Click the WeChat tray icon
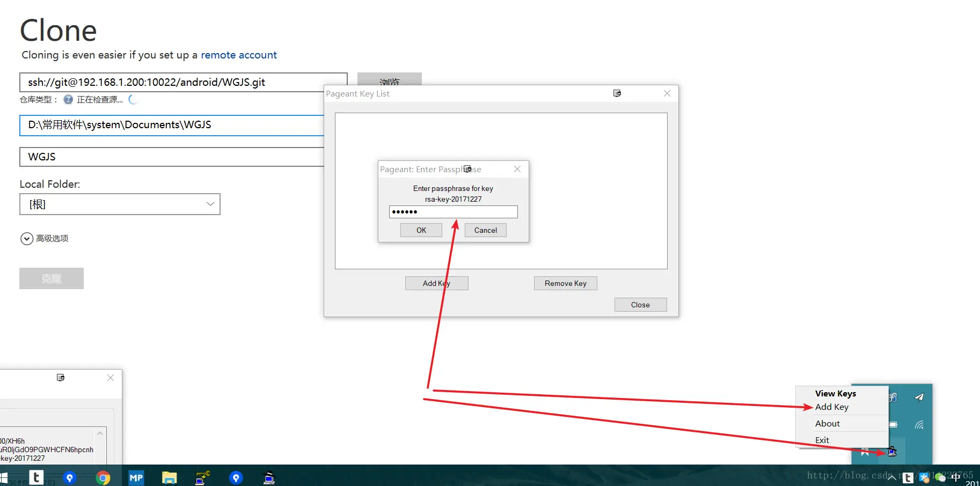This screenshot has width=980, height=486. click(940, 477)
